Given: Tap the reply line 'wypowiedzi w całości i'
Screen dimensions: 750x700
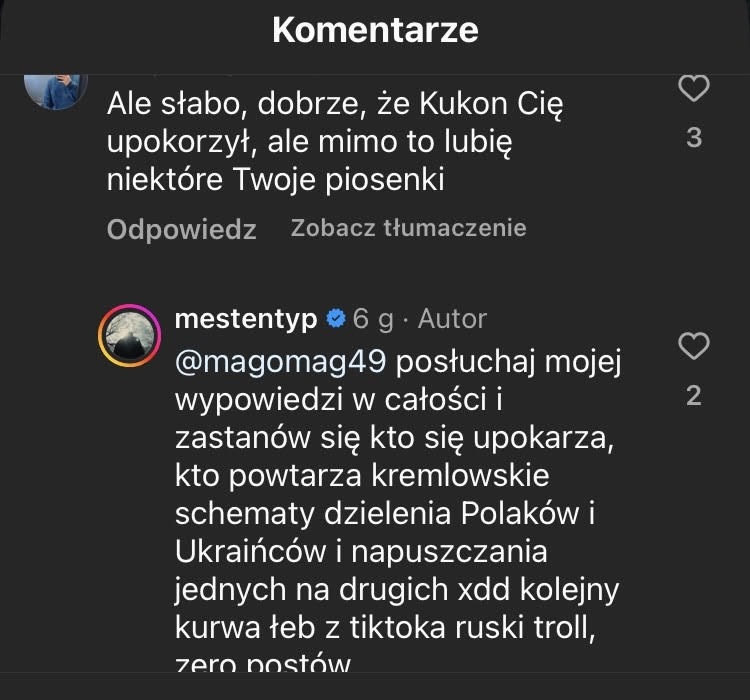Looking at the screenshot, I should click(x=336, y=399).
